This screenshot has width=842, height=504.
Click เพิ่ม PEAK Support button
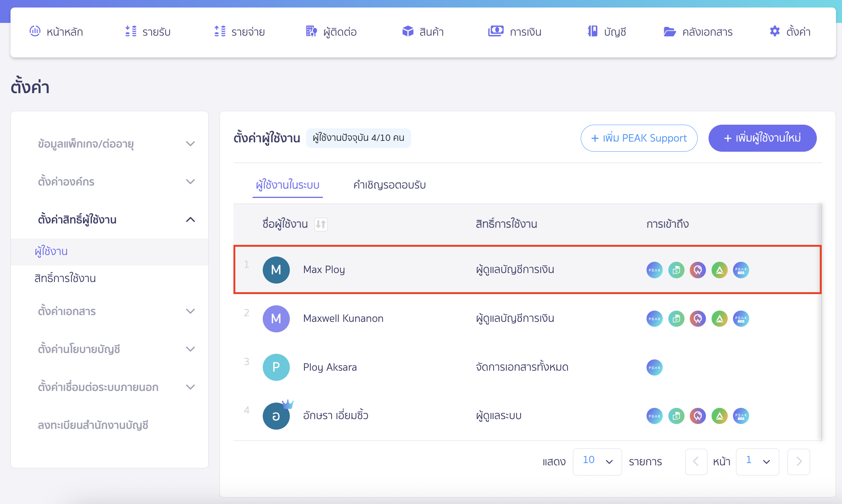pos(639,138)
